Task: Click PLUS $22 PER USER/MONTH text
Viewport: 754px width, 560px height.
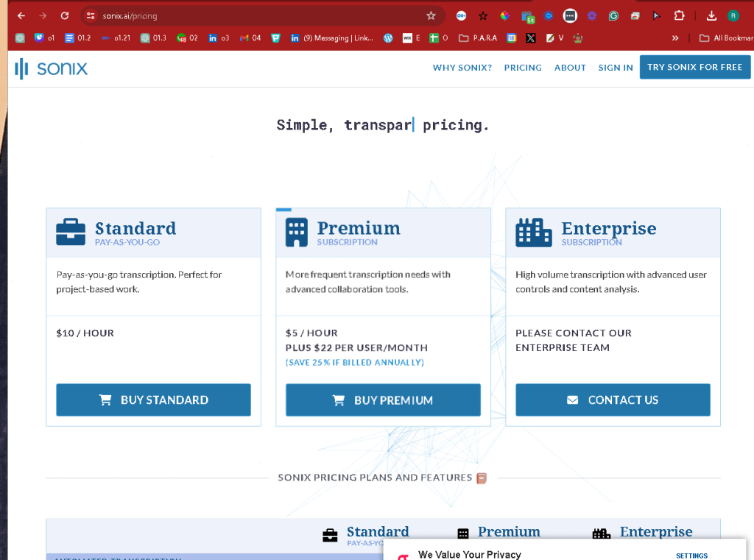Action: pyautogui.click(x=356, y=347)
